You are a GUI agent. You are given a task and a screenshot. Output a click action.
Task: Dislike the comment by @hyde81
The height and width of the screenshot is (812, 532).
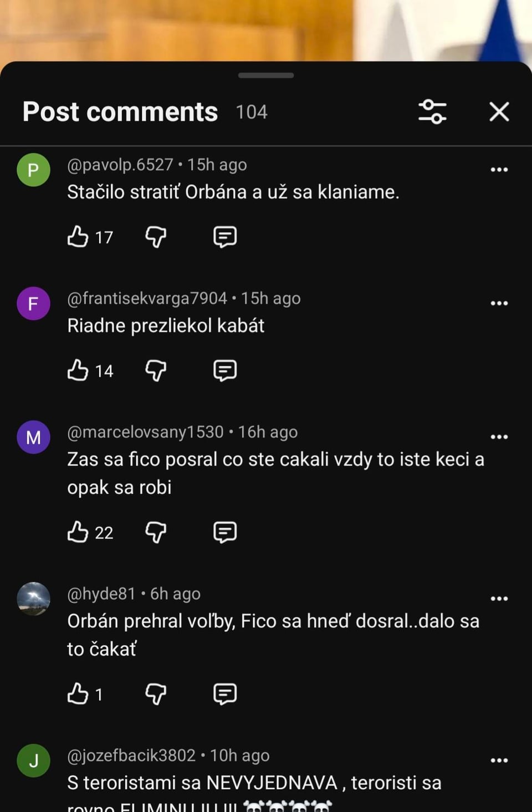156,694
